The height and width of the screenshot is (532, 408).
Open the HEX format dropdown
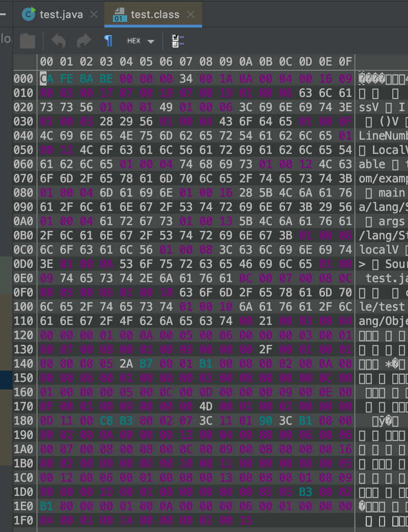coord(140,41)
